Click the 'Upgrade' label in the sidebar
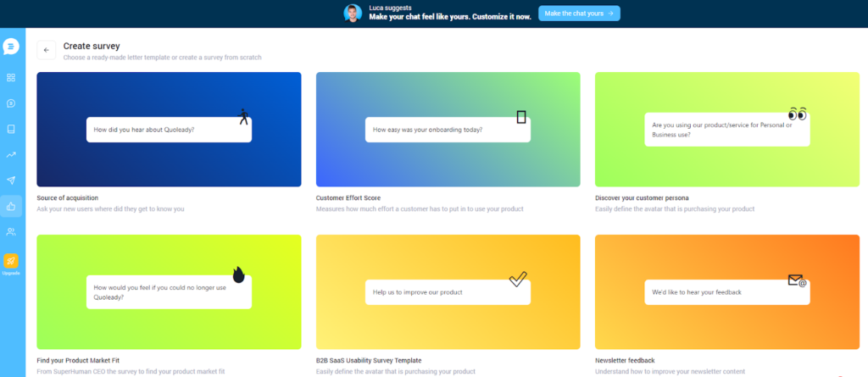 (11, 274)
